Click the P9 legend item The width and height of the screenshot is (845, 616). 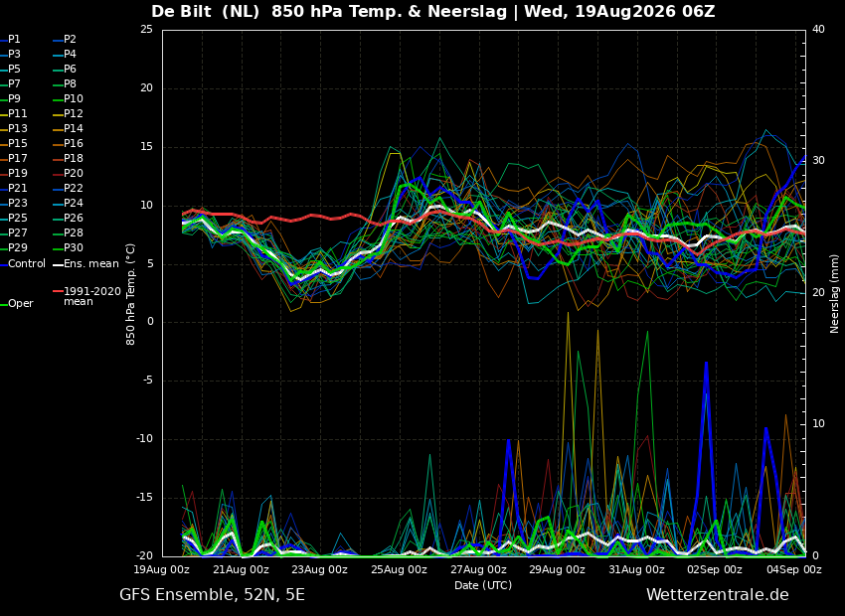[11, 99]
